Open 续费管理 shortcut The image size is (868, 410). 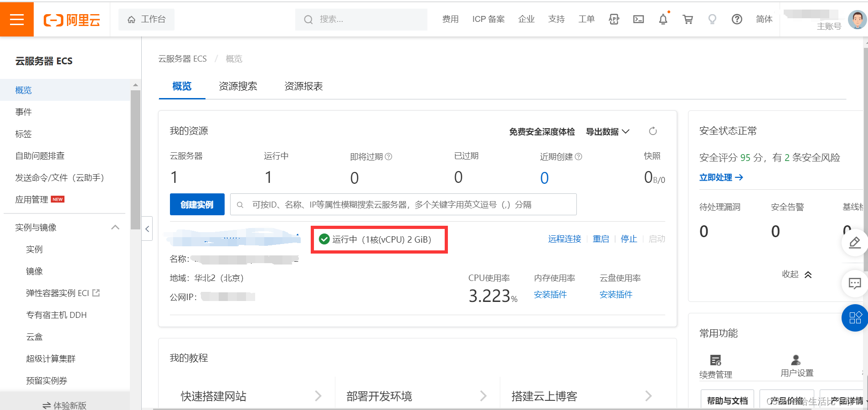(716, 367)
